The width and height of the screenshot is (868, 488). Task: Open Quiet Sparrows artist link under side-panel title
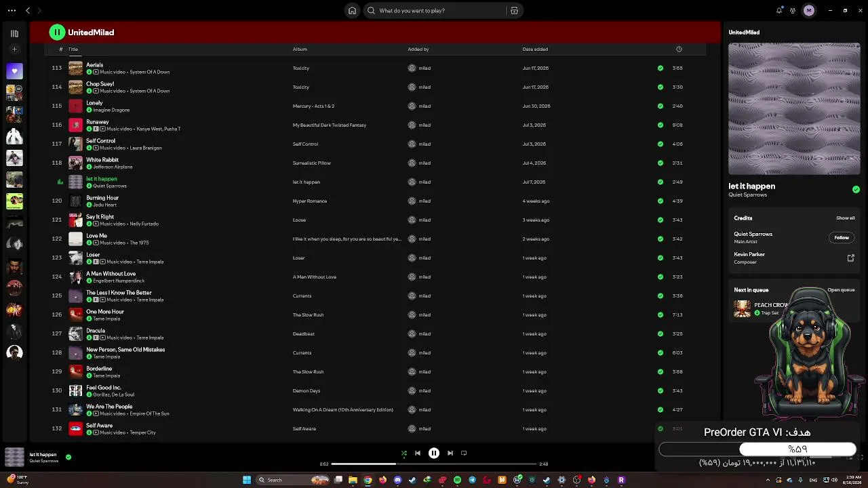click(747, 195)
